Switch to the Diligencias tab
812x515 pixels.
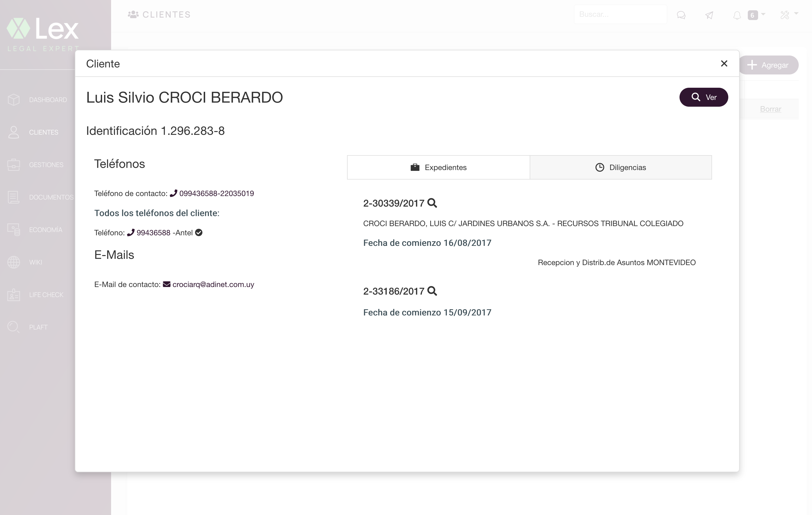pos(620,167)
